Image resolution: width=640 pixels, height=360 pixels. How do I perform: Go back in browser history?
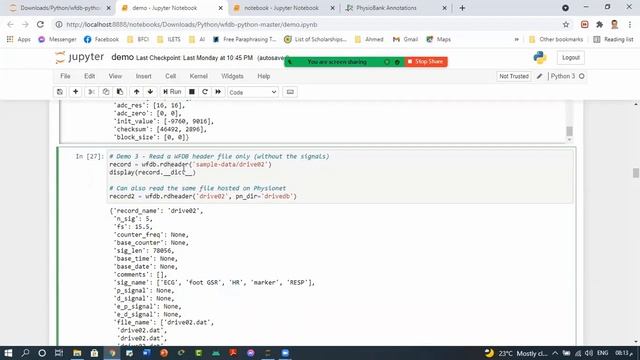point(11,24)
